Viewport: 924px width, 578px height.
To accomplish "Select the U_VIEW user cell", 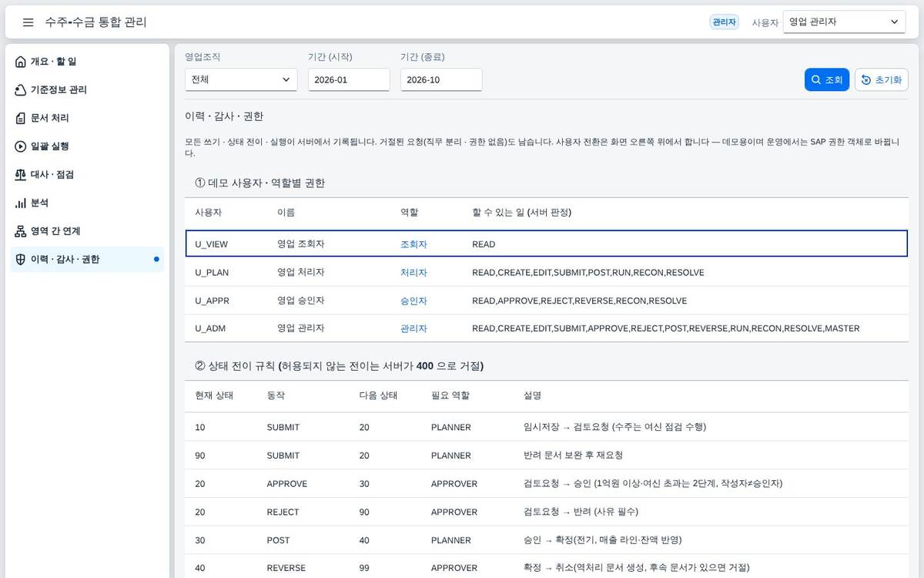I will (211, 244).
